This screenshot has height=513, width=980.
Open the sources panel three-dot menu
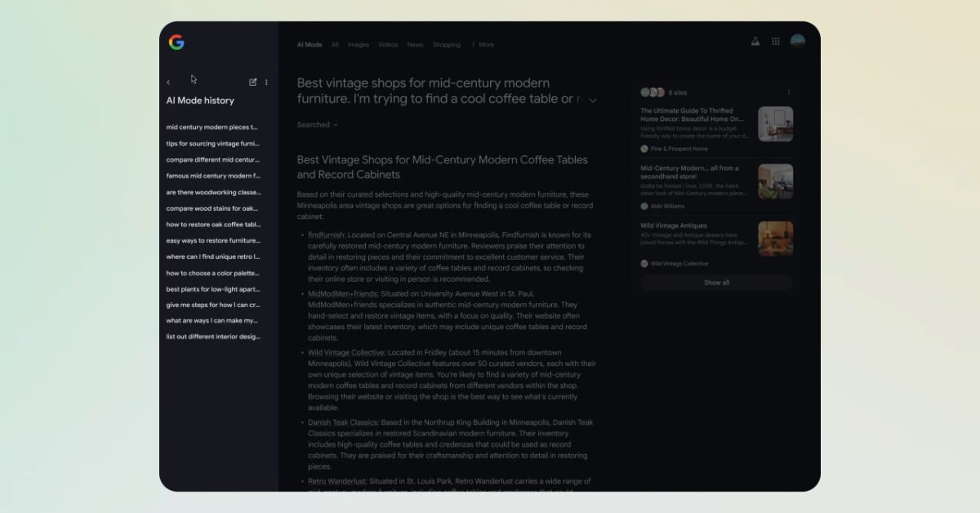click(x=788, y=92)
